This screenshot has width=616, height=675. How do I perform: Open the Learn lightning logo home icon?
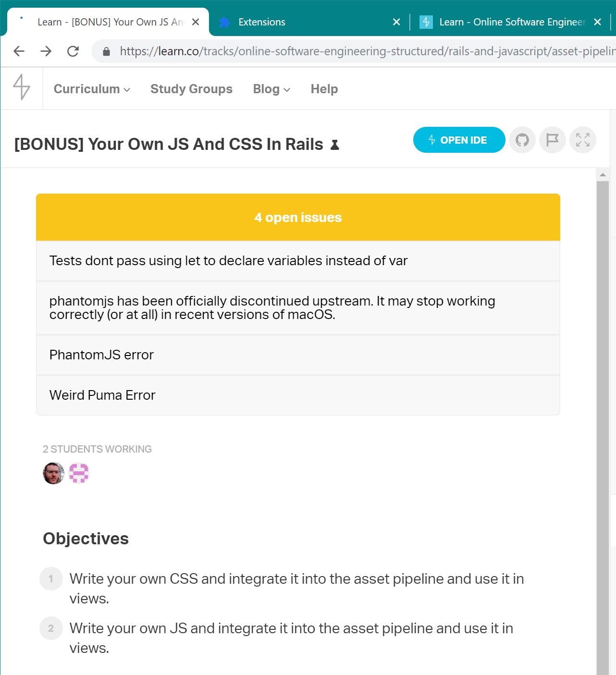click(x=22, y=88)
